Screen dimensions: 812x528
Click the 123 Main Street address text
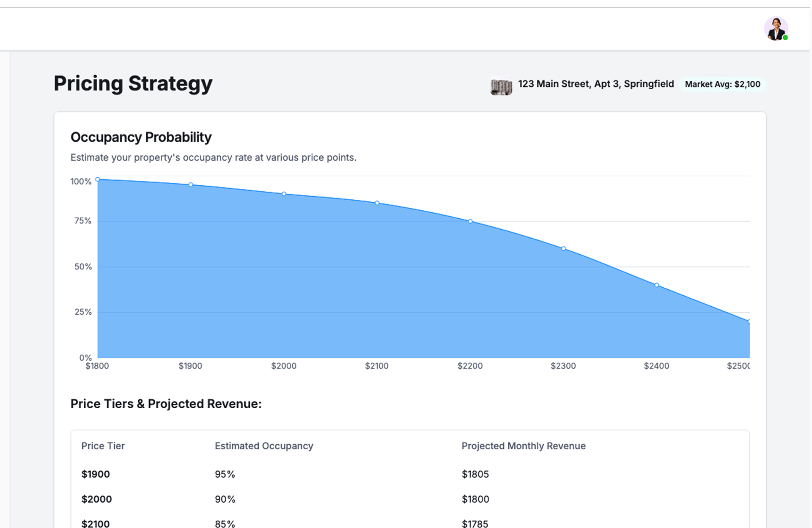point(595,84)
